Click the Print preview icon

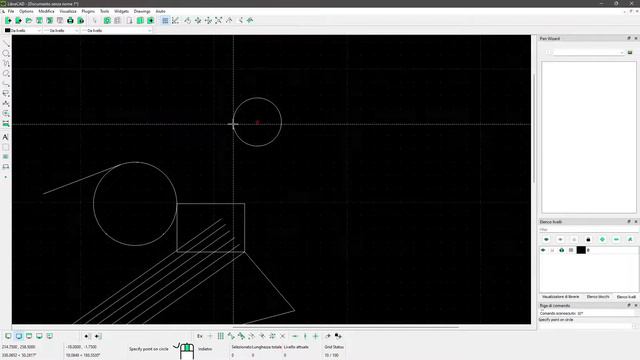81,20
